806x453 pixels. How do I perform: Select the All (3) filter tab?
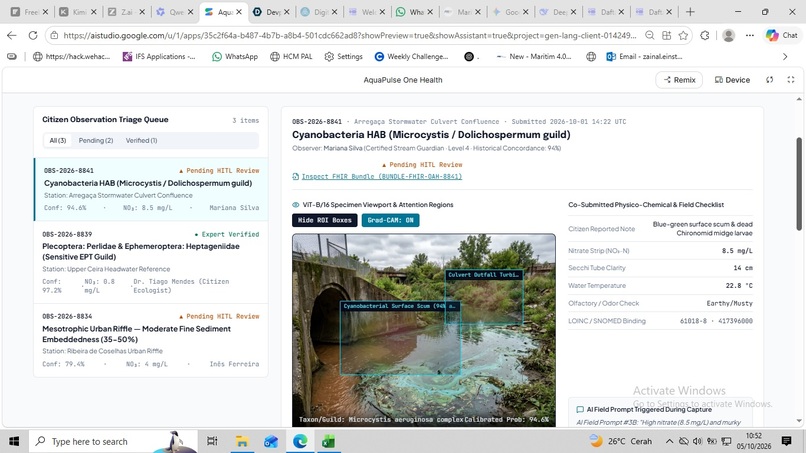click(58, 140)
